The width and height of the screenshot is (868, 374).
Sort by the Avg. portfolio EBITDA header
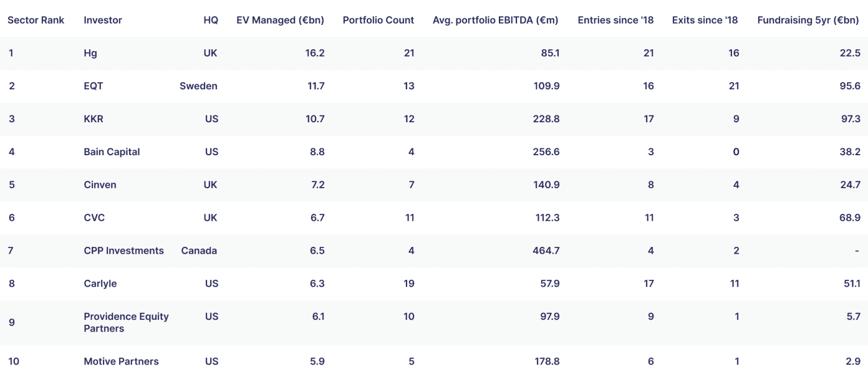click(x=496, y=20)
